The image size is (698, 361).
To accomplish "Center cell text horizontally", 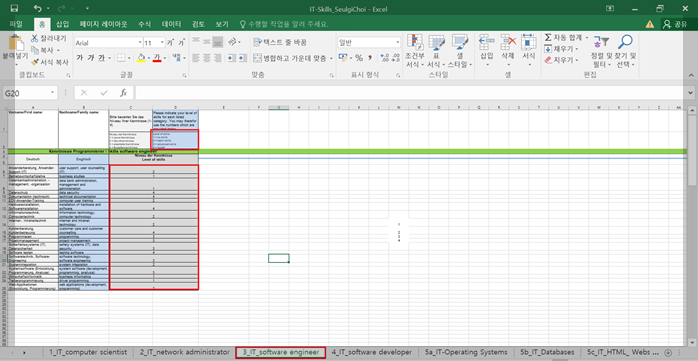I will pyautogui.click(x=207, y=58).
